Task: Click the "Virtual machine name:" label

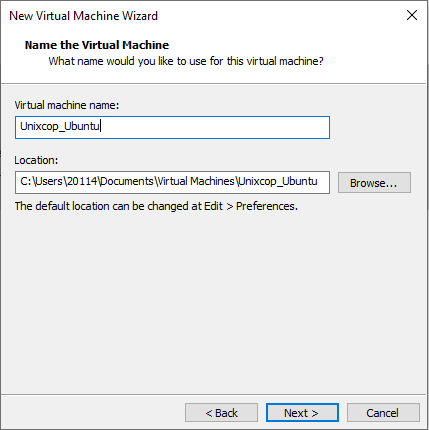Action: click(67, 105)
